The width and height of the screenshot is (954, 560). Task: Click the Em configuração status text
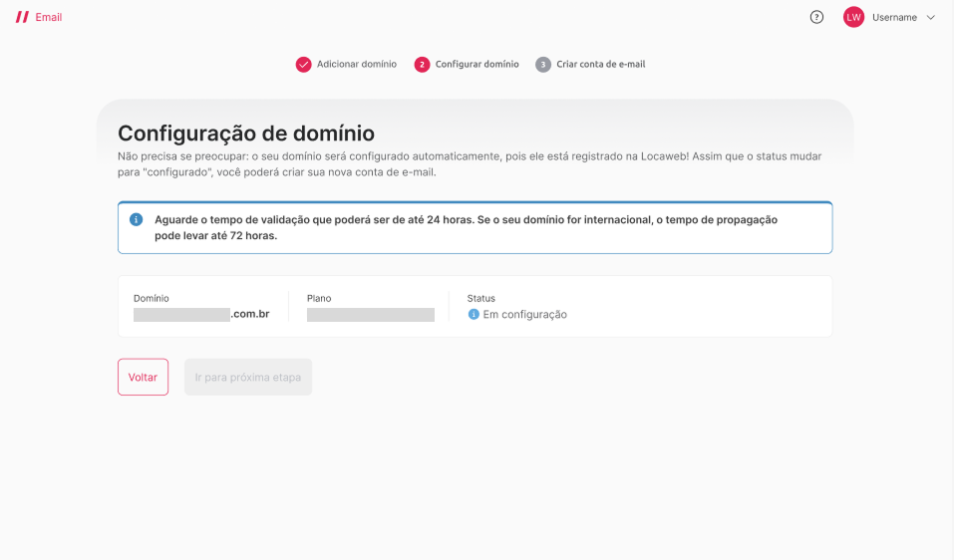click(x=524, y=315)
